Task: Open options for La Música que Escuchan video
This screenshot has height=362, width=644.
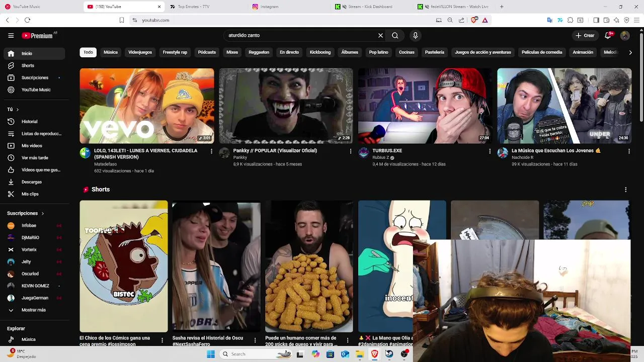Action: tap(629, 151)
